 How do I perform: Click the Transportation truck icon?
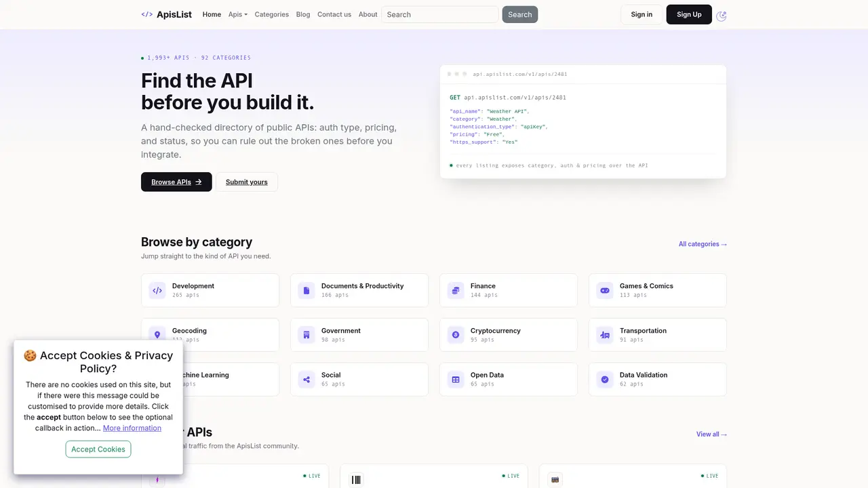click(605, 335)
